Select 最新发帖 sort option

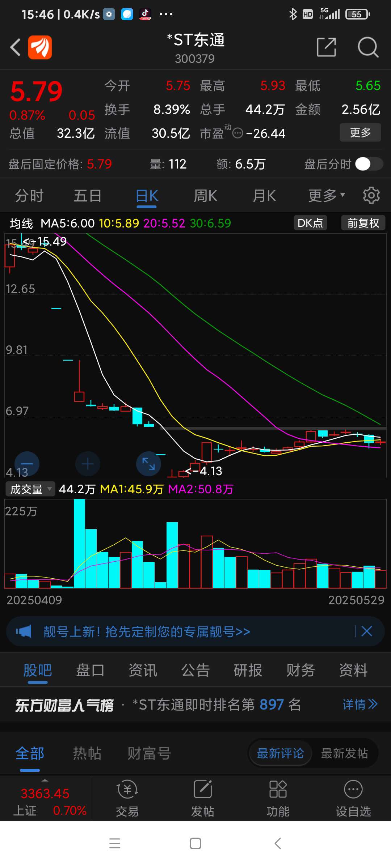[344, 753]
